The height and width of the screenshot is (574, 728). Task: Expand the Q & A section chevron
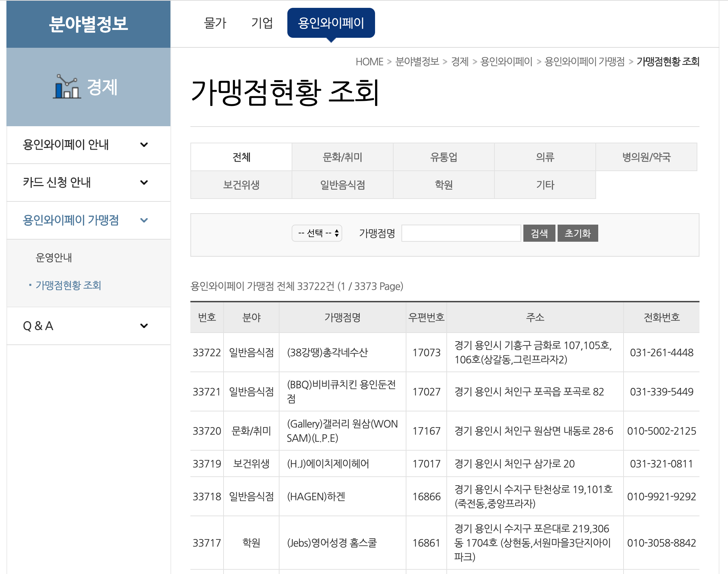[144, 326]
